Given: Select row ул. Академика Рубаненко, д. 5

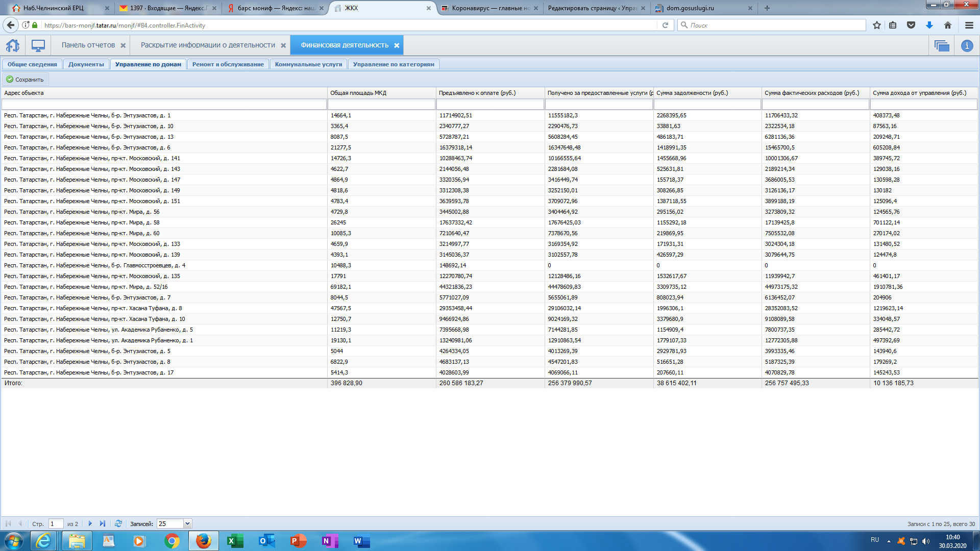Looking at the screenshot, I should click(489, 330).
